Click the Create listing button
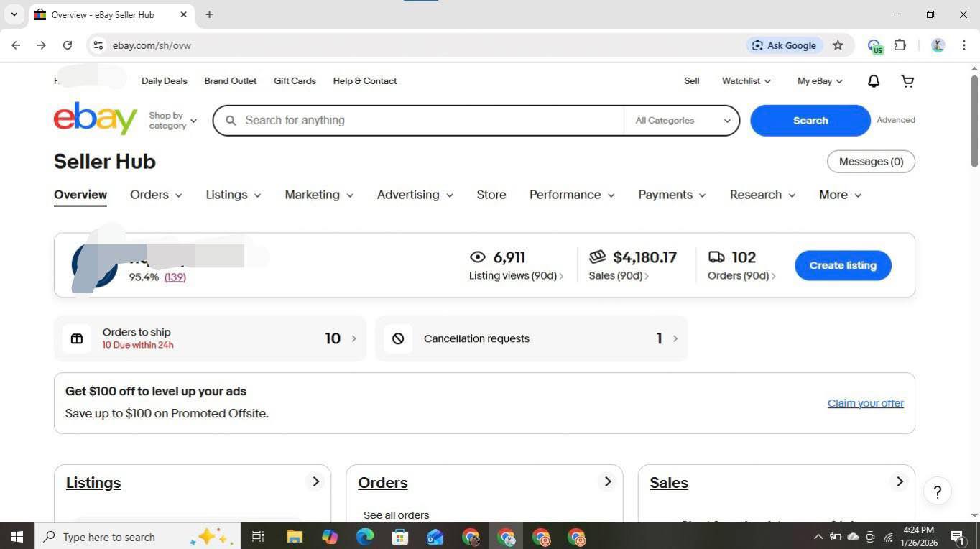Screen dimensions: 980x549 coord(842,265)
